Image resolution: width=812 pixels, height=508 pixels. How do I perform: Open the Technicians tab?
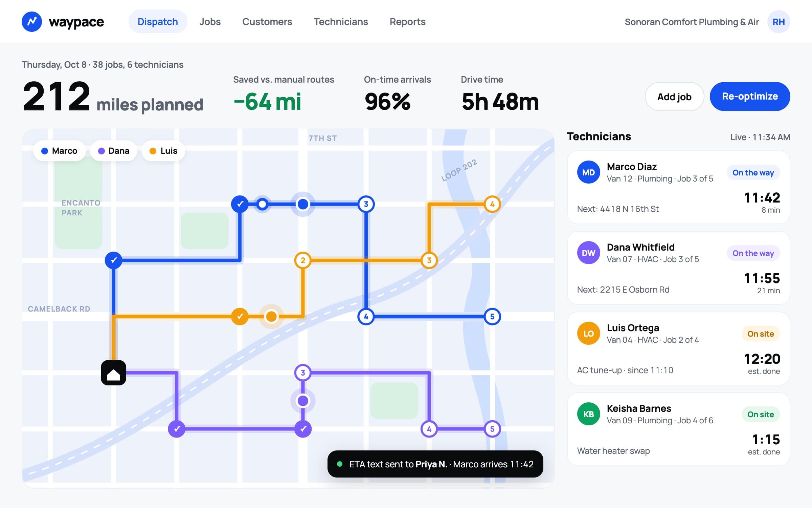point(341,22)
